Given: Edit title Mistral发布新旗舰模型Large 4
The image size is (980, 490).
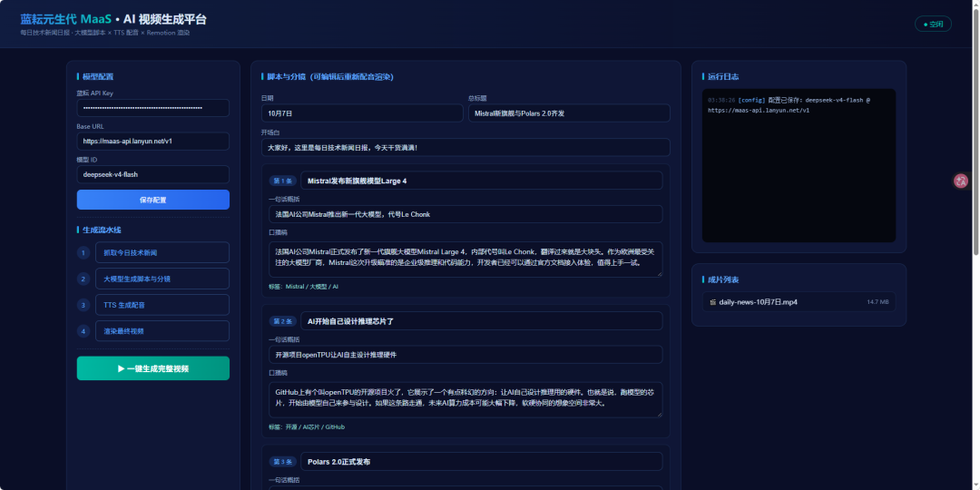Looking at the screenshot, I should pos(481,181).
